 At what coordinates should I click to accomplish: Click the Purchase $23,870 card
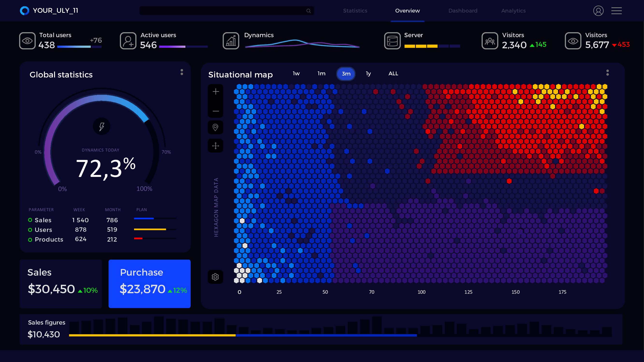(149, 284)
